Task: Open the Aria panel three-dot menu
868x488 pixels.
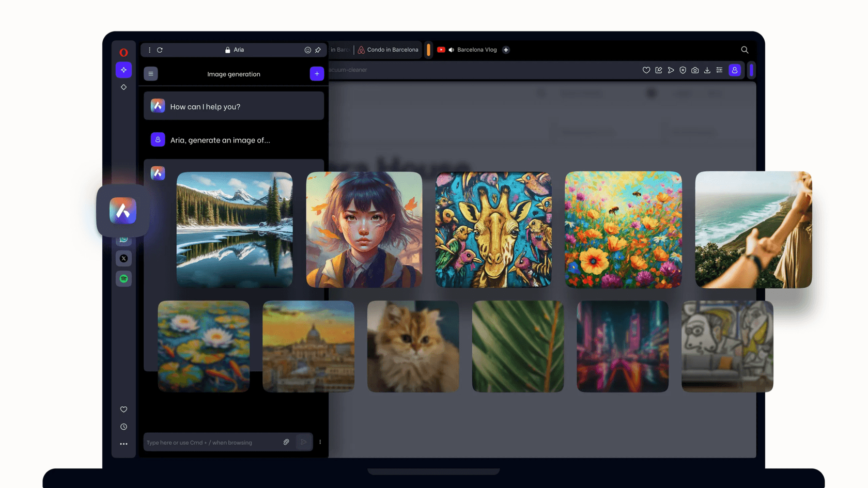Action: [149, 50]
